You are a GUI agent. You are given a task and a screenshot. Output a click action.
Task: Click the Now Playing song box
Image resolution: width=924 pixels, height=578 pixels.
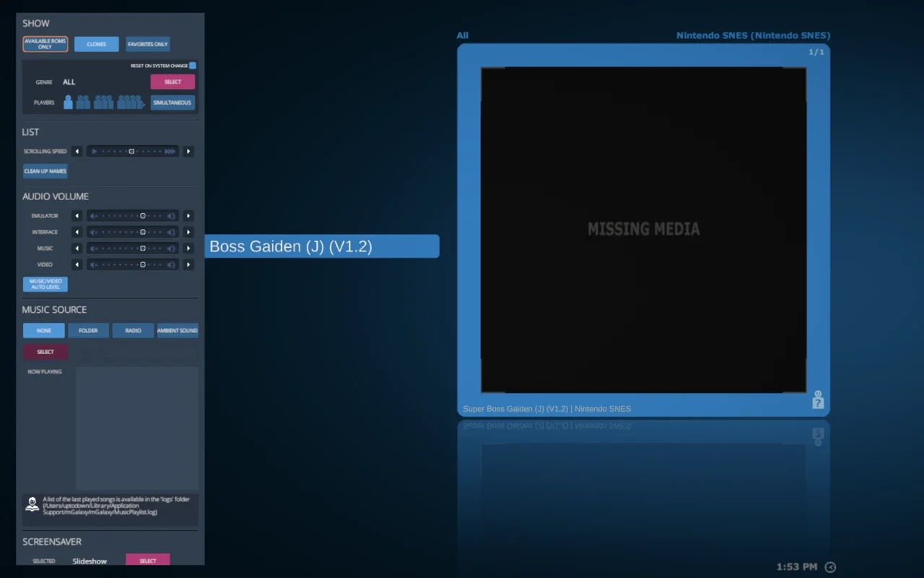(137, 428)
